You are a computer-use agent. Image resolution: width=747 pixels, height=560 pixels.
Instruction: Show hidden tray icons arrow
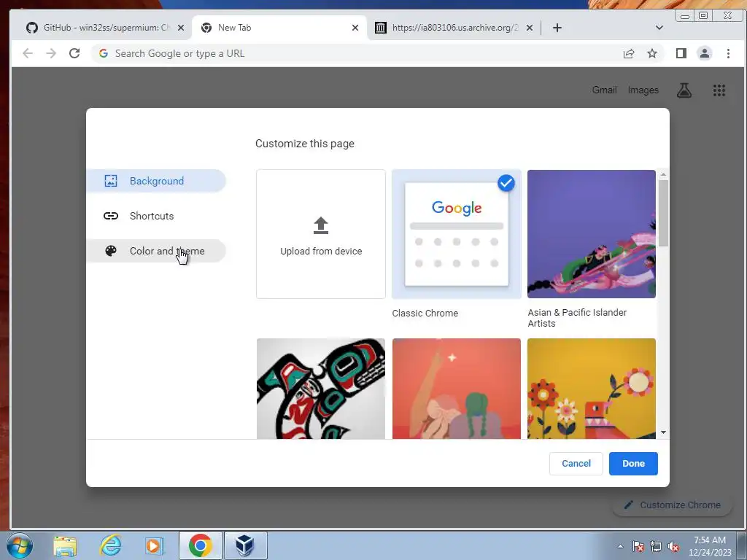[620, 546]
